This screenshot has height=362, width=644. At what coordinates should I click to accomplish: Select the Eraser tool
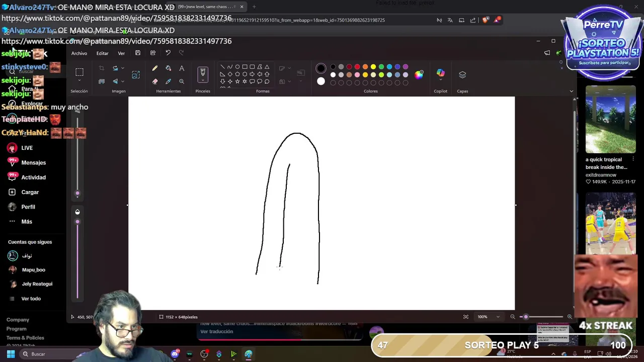155,81
